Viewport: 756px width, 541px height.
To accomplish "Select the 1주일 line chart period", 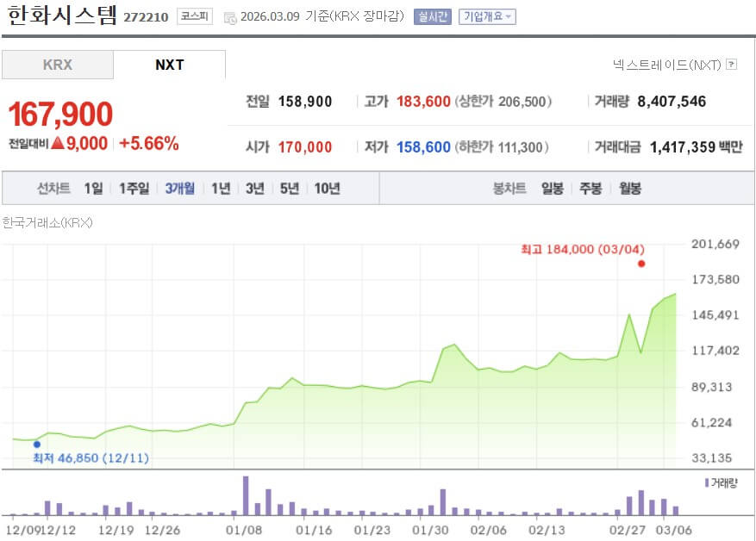I will pos(134,188).
